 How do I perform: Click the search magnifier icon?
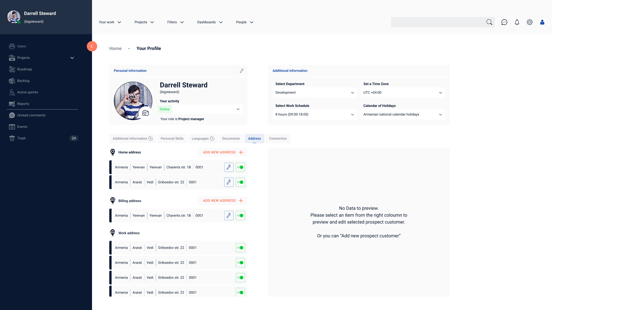point(489,22)
